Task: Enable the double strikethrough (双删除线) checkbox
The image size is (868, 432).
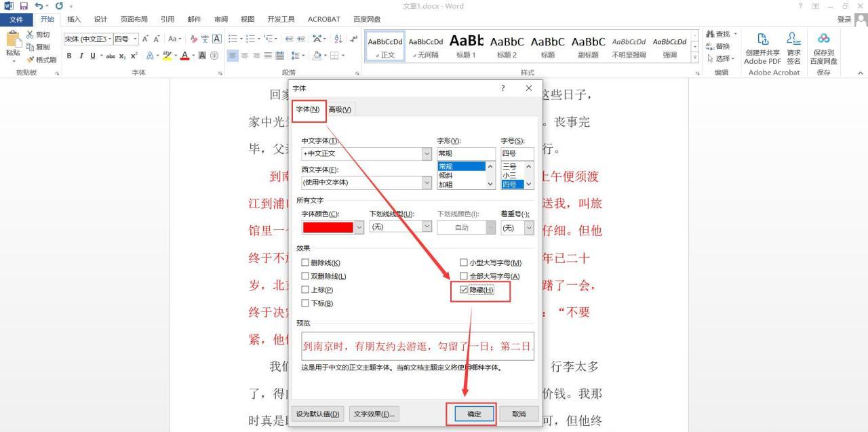Action: point(305,276)
